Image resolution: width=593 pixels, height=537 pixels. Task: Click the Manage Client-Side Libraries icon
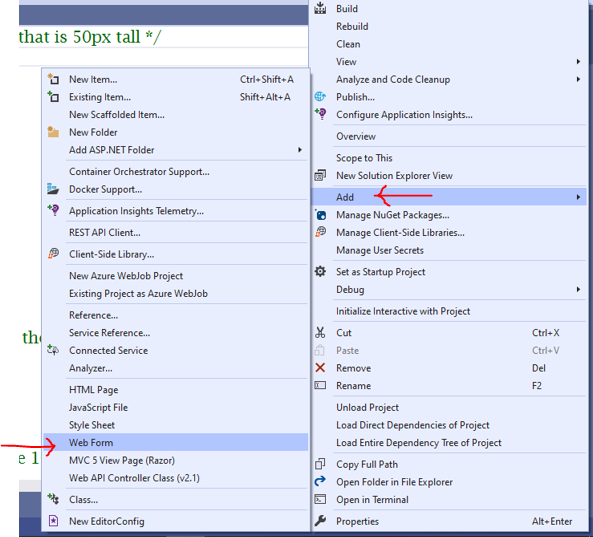point(320,232)
